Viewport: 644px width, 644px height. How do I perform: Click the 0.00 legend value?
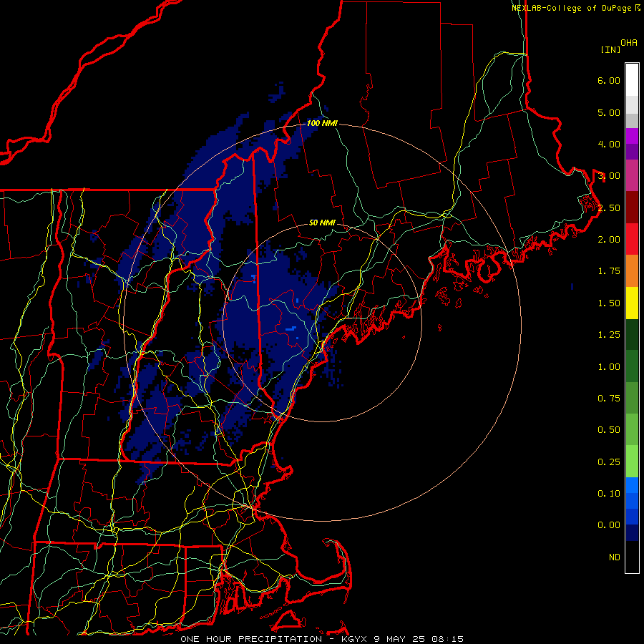[609, 525]
